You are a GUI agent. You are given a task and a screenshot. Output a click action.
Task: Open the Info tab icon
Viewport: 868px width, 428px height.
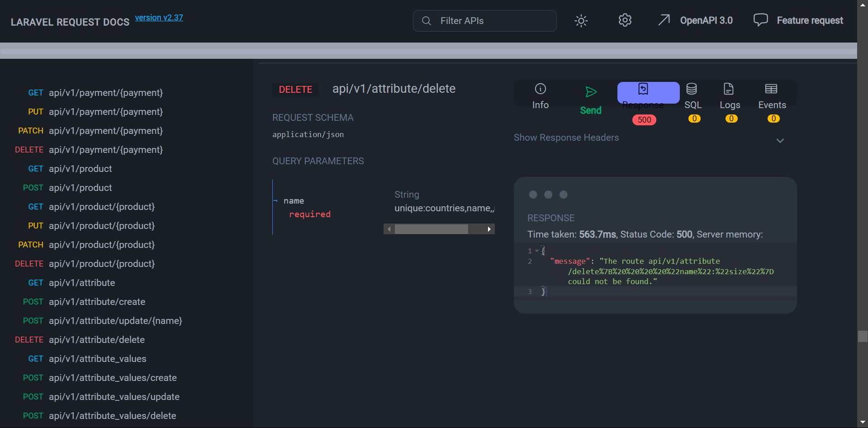(540, 89)
